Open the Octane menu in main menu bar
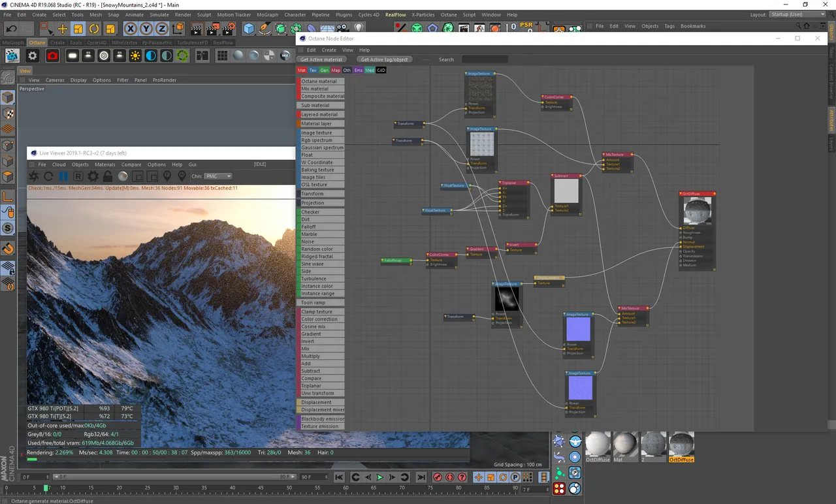Screen dimensions: 836x504 [449, 14]
